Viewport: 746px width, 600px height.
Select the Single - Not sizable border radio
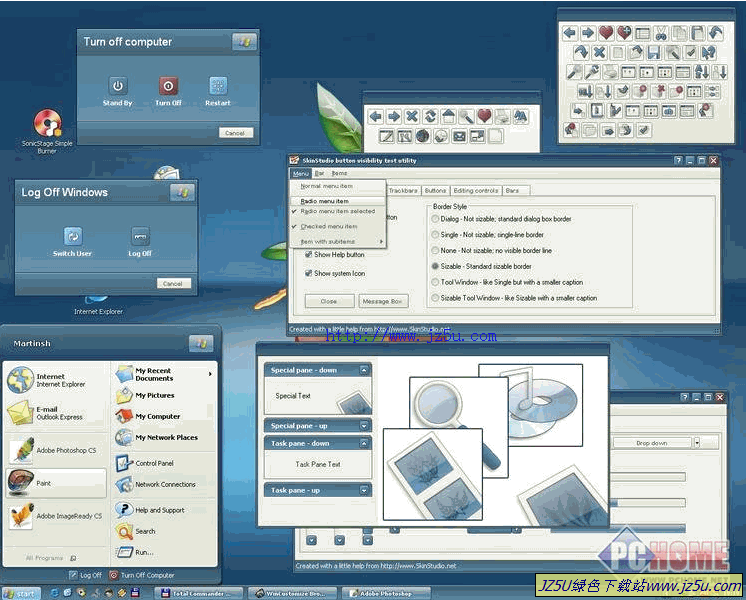pos(435,235)
